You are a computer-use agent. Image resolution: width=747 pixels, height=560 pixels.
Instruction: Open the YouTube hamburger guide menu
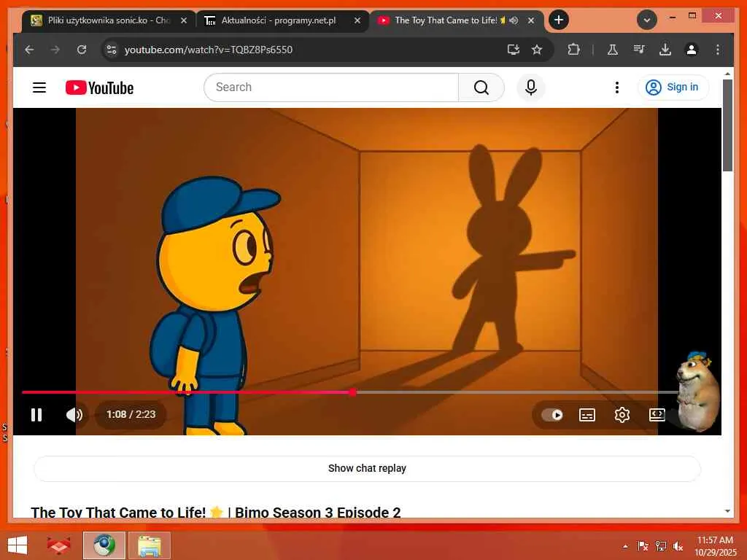(39, 87)
